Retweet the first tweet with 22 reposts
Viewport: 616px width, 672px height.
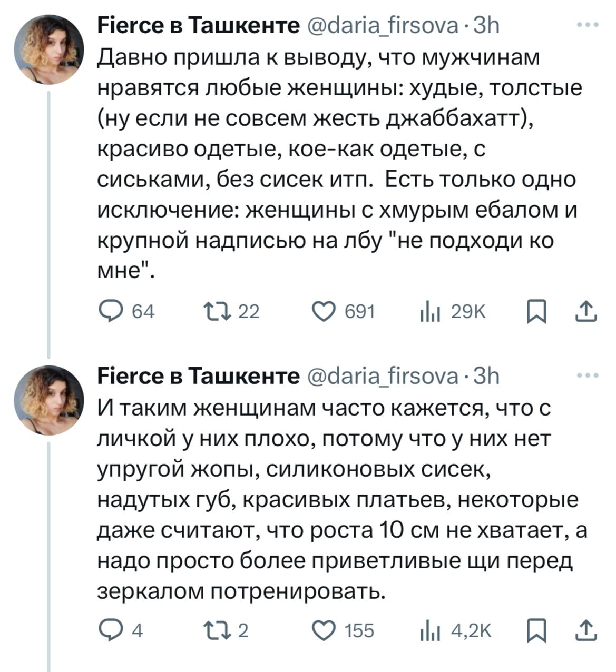[218, 312]
